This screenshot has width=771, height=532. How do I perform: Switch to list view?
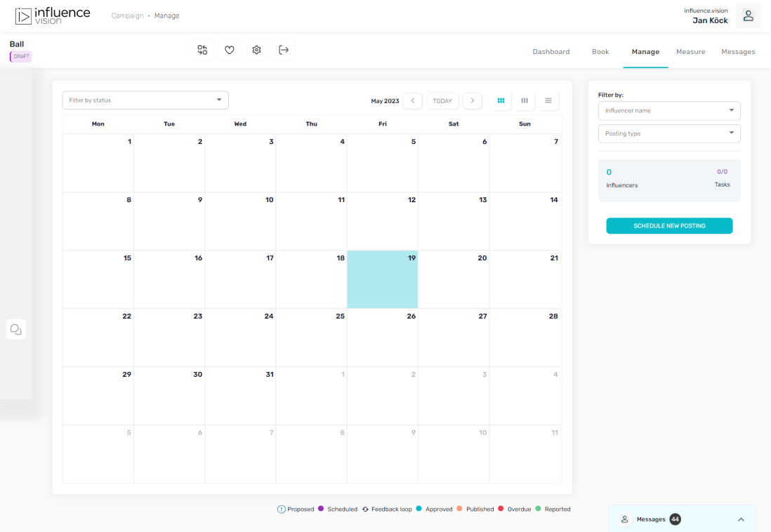tap(548, 101)
